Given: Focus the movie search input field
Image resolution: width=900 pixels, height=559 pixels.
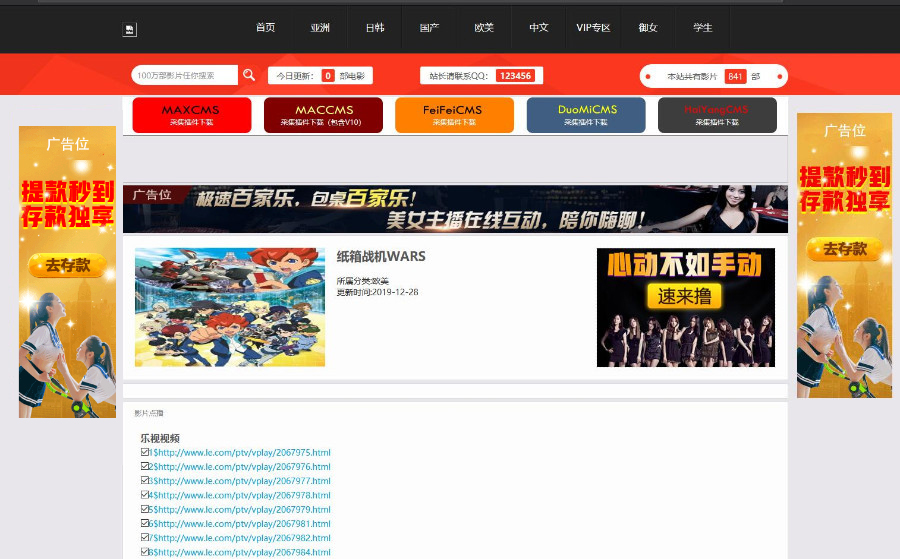Looking at the screenshot, I should [x=184, y=75].
